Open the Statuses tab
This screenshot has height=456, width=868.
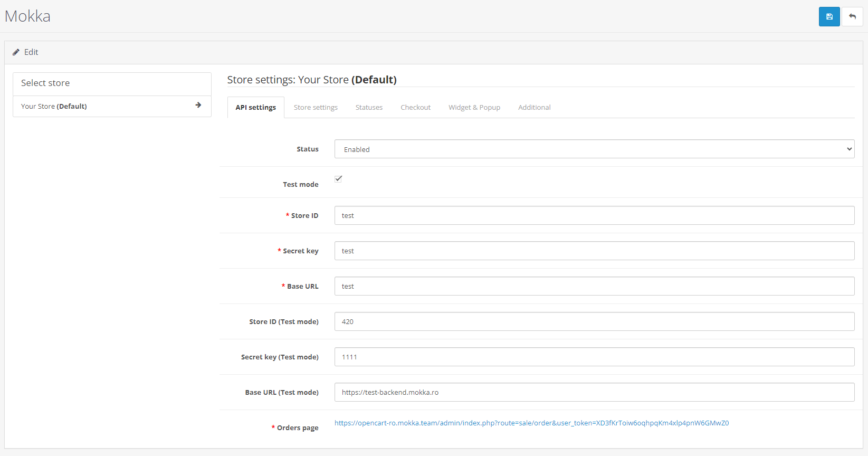(369, 108)
